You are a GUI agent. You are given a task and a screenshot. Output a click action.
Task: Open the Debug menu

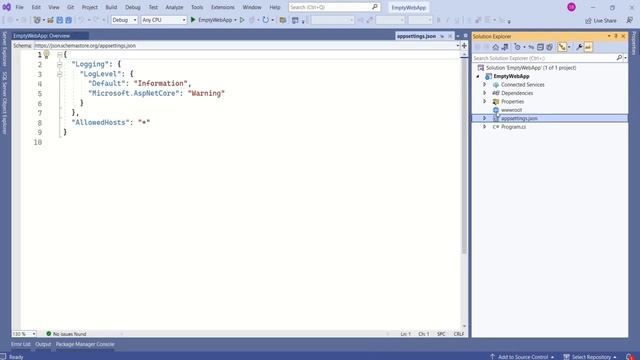pyautogui.click(x=133, y=7)
